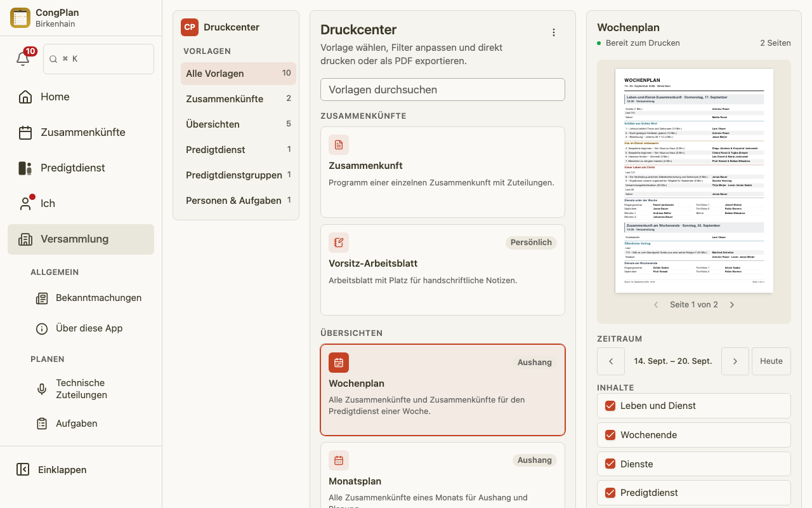Click the 'Bereit zum Drucken' status text
This screenshot has width=812, height=508.
click(x=643, y=43)
